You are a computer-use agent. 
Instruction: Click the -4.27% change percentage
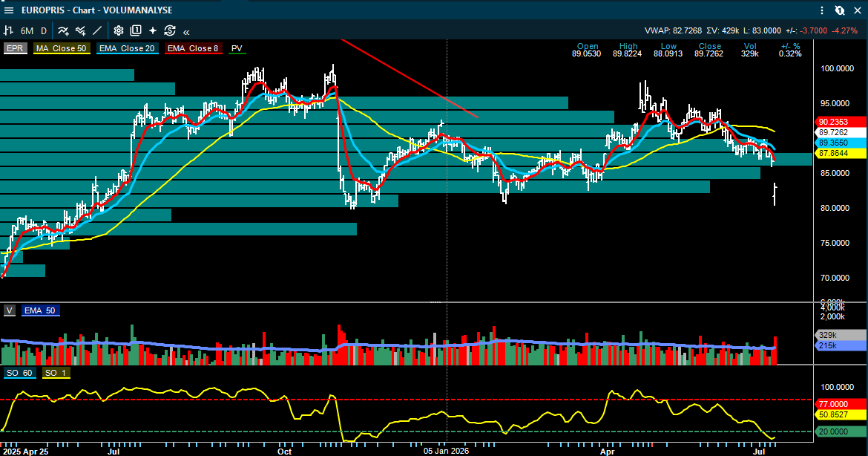(846, 31)
